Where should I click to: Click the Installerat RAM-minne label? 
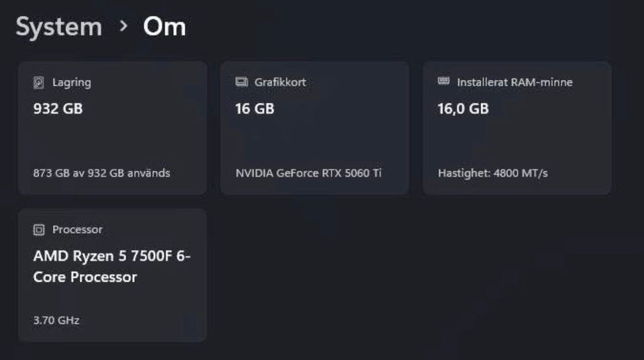515,82
